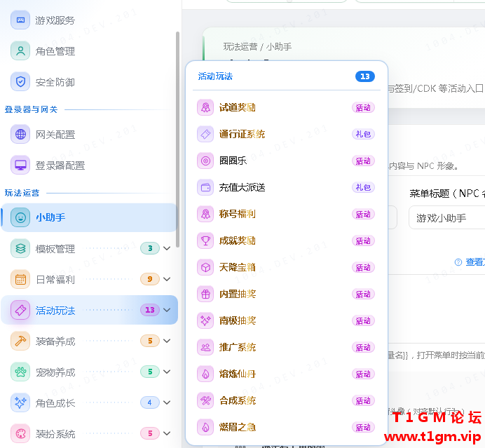Click the 安全防御 shield icon
The width and height of the screenshot is (485, 448).
click(x=20, y=82)
